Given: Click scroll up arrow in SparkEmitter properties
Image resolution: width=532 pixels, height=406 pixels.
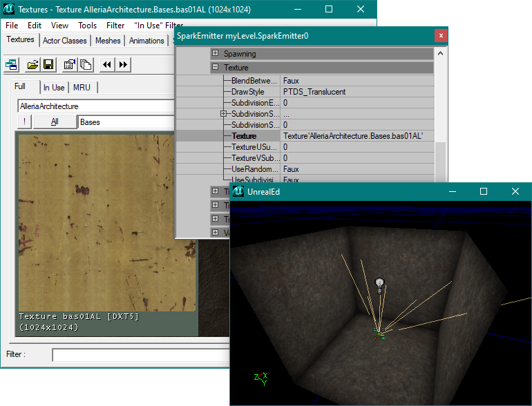Looking at the screenshot, I should pyautogui.click(x=440, y=54).
